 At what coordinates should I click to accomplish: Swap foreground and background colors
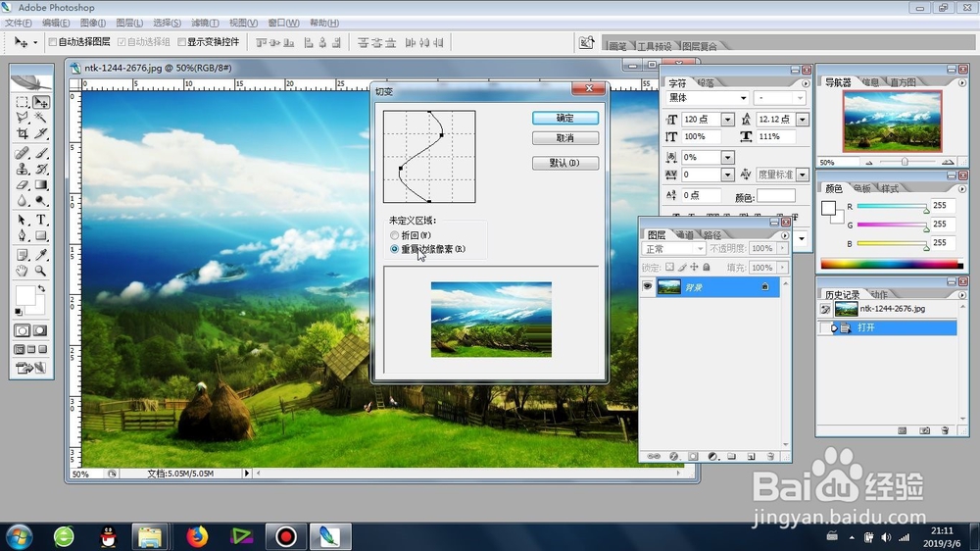pos(41,289)
